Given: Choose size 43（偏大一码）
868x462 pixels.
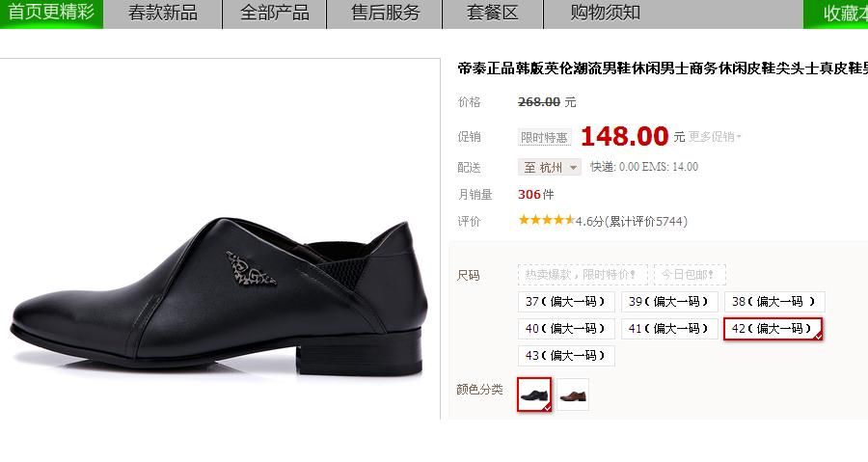Looking at the screenshot, I should tap(566, 355).
